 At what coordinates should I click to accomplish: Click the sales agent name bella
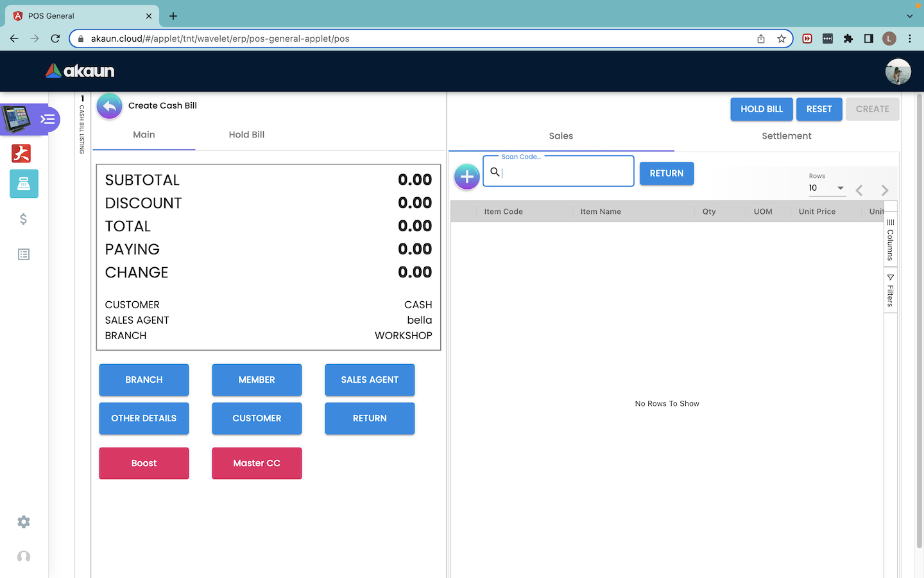coord(420,320)
